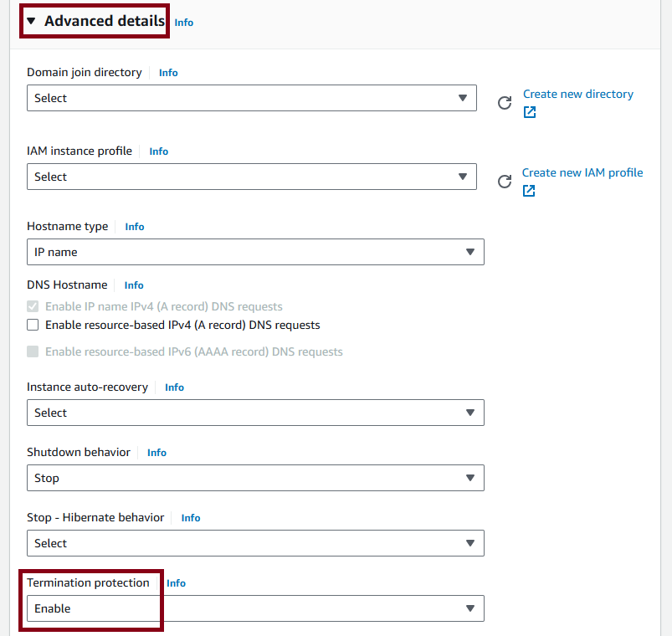
Task: Open the Instance auto-recovery dropdown
Action: 255,413
